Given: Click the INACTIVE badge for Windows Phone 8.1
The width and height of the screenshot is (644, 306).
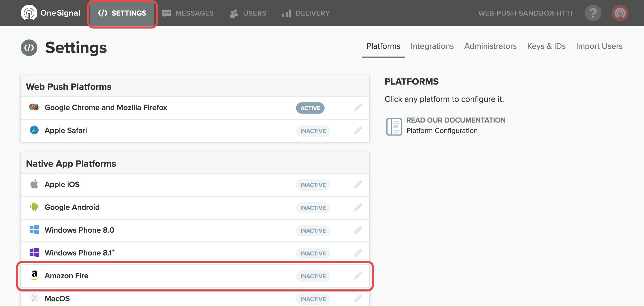Looking at the screenshot, I should coord(313,253).
